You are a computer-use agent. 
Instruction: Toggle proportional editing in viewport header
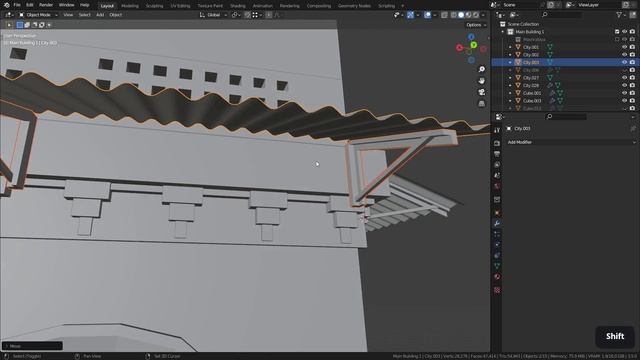pos(269,15)
